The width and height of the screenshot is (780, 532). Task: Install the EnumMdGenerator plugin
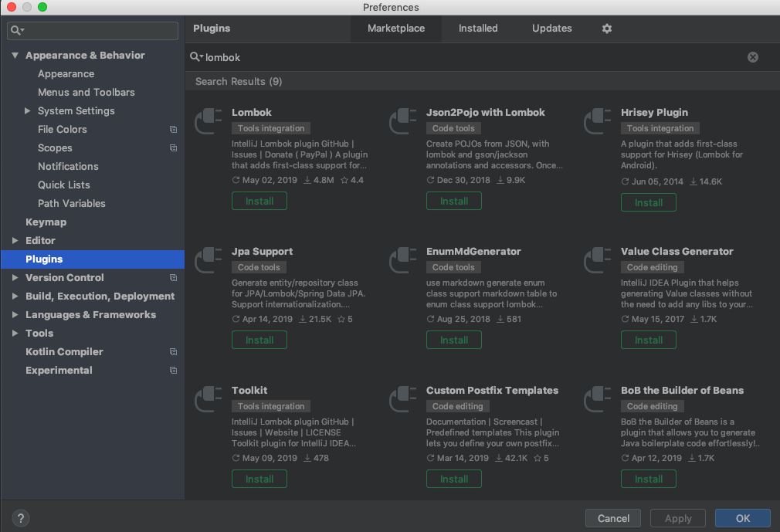[x=453, y=340]
